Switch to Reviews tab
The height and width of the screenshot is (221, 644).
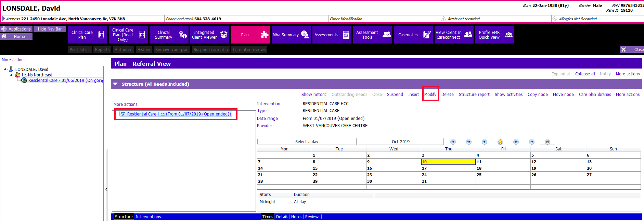313,217
